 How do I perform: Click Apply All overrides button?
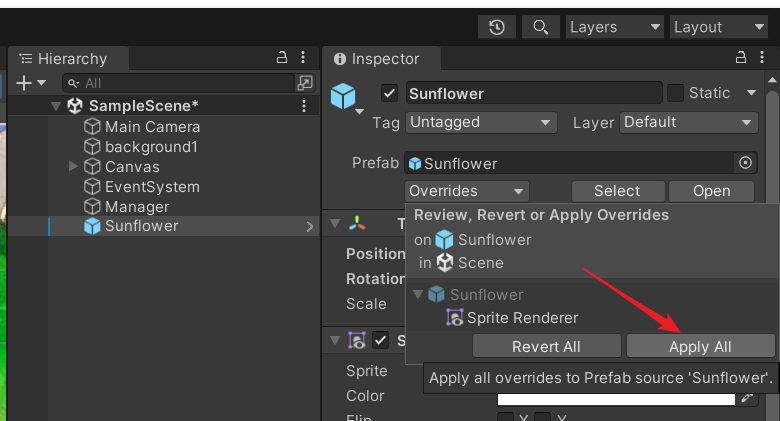pos(700,347)
